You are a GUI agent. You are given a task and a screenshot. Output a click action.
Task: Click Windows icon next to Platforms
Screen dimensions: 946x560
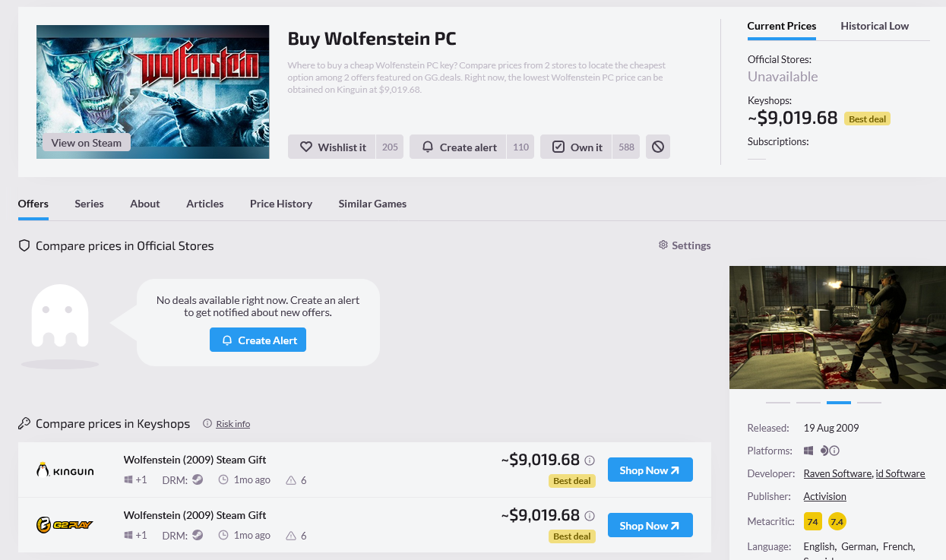(809, 451)
